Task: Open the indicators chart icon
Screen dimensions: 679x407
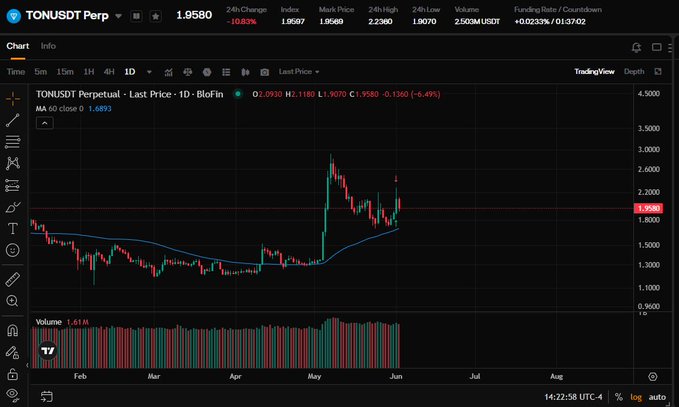Action: [168, 72]
